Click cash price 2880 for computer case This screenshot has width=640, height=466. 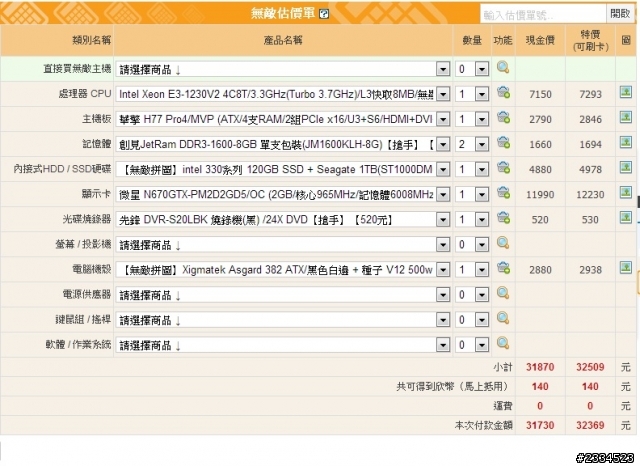pos(540,270)
